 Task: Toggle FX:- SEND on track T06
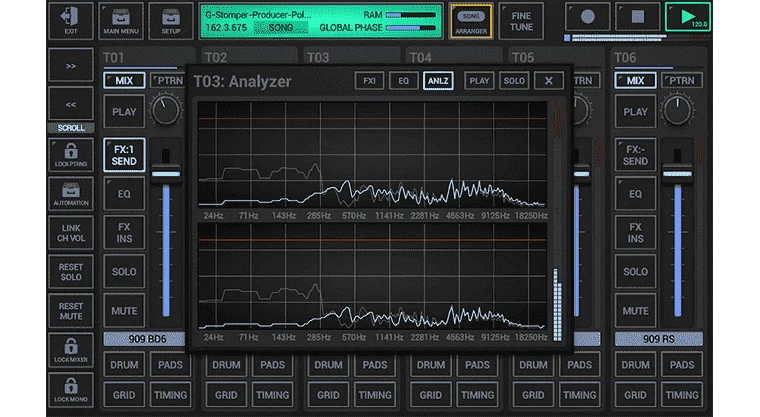click(x=635, y=155)
